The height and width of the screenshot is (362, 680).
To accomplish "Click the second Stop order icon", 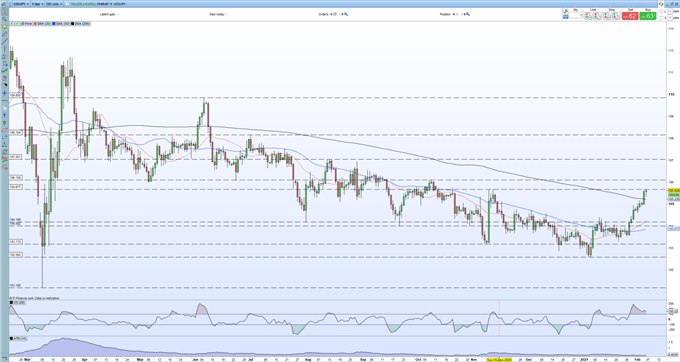I will tap(616, 16).
